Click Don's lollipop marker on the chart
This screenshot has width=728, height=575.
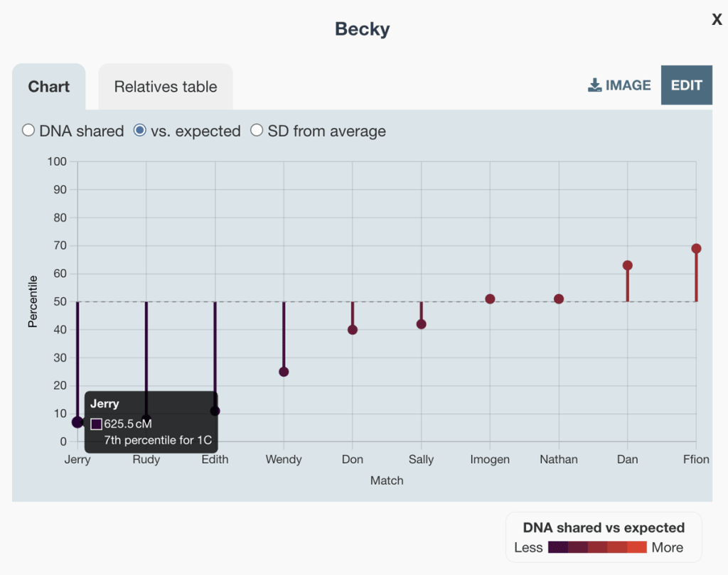pos(352,330)
